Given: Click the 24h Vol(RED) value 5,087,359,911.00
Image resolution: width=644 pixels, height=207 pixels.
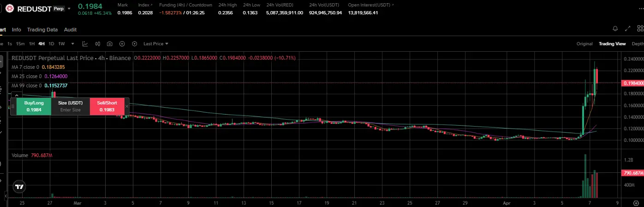Looking at the screenshot, I should 285,12.
